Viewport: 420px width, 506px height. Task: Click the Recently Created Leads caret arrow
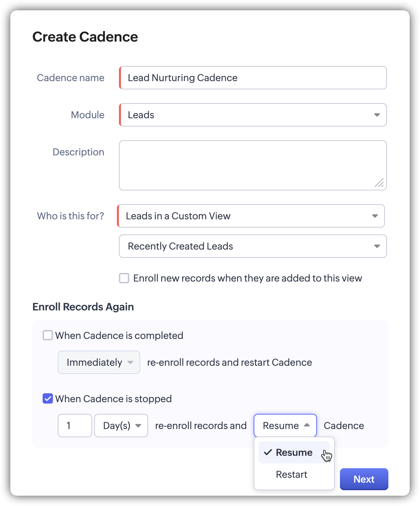pyautogui.click(x=377, y=246)
